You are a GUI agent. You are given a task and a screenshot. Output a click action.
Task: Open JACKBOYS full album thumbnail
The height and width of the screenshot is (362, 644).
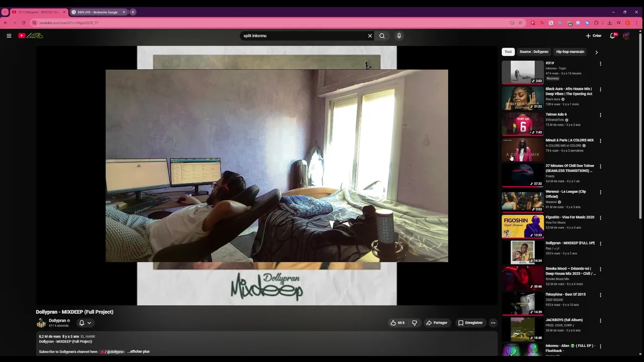(523, 329)
